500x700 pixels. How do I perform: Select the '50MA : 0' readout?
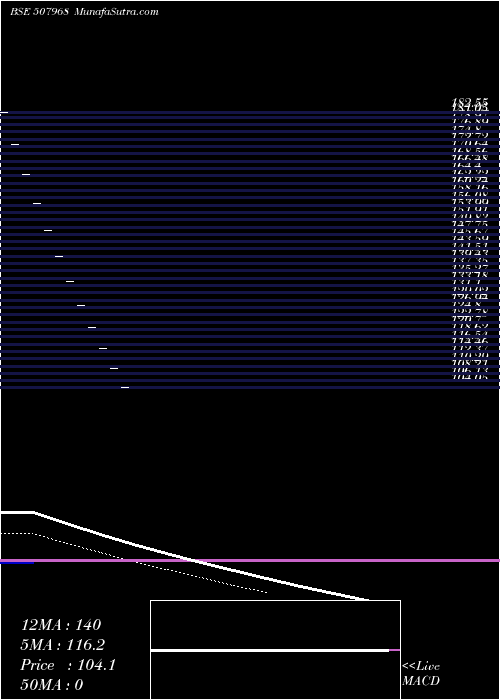[x=52, y=685]
